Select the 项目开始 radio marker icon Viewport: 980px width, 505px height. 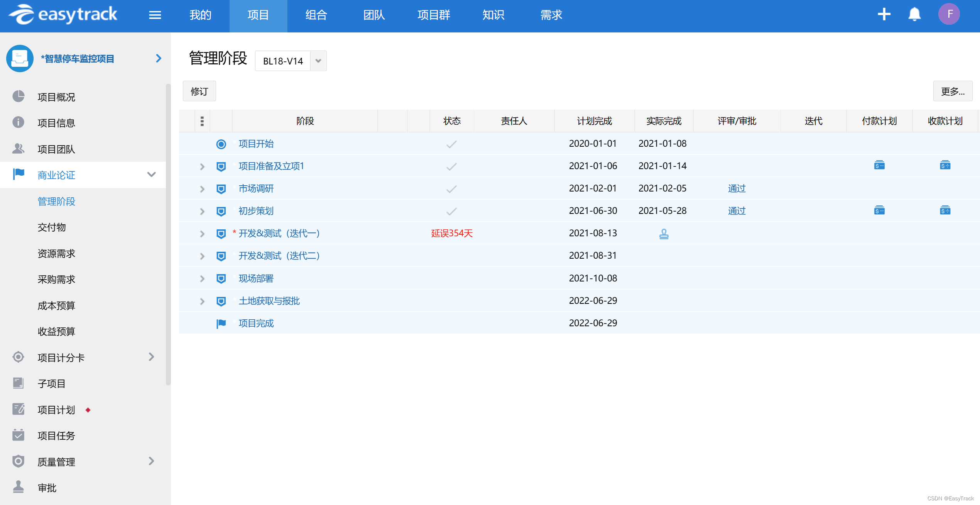coord(221,144)
